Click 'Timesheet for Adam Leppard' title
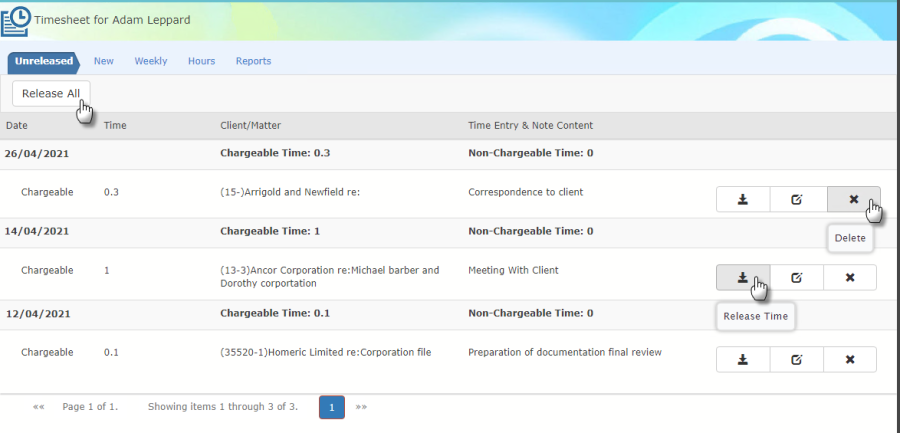Screen dimensions: 900x433 112,20
